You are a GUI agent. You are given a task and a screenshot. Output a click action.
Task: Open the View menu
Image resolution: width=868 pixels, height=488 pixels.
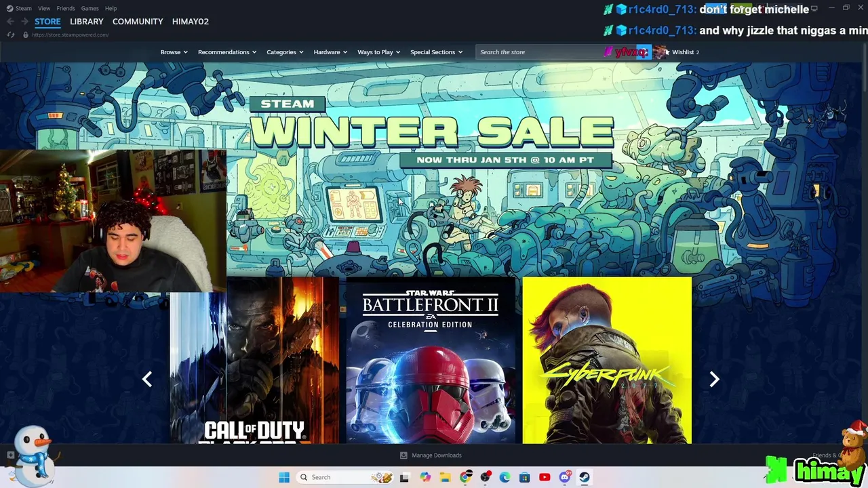(x=44, y=8)
